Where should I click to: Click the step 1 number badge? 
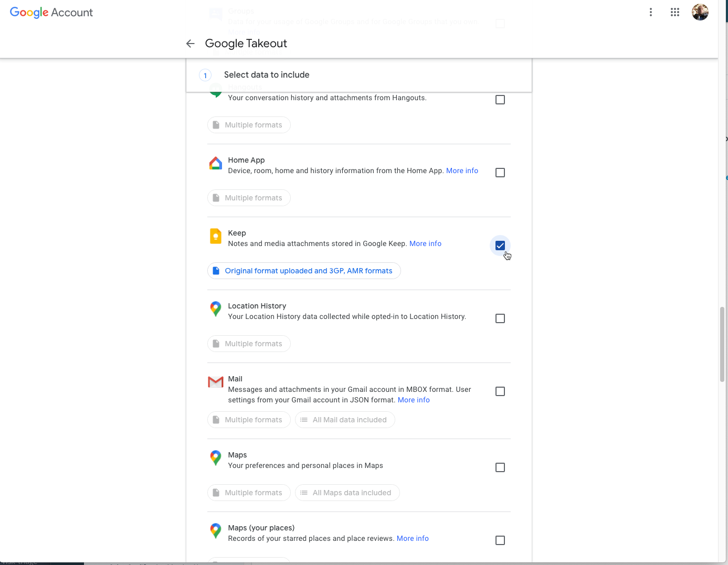(205, 75)
